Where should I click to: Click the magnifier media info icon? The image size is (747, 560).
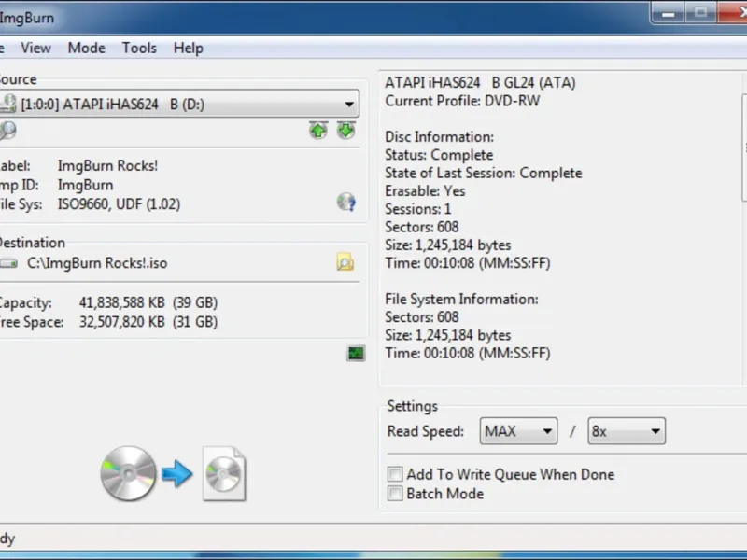(x=7, y=131)
